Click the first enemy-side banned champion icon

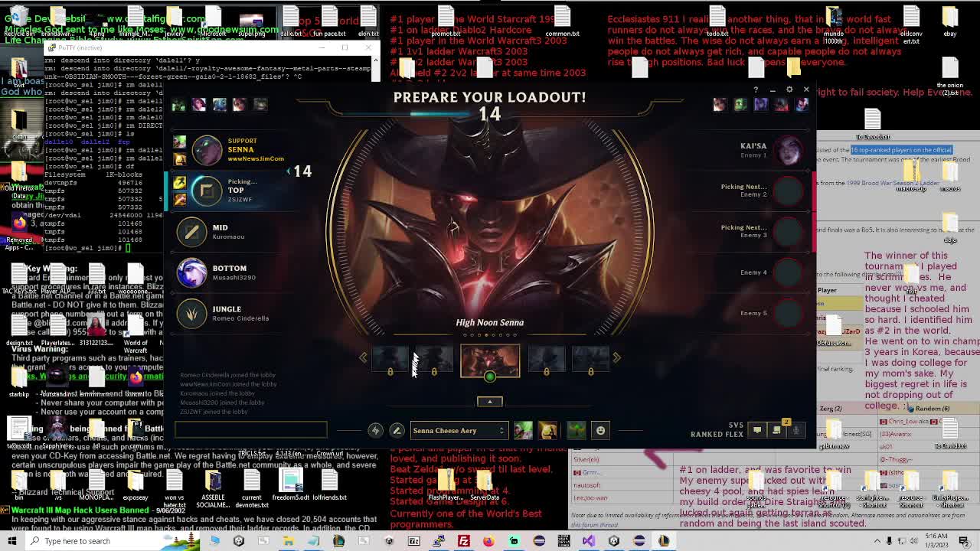coord(720,105)
